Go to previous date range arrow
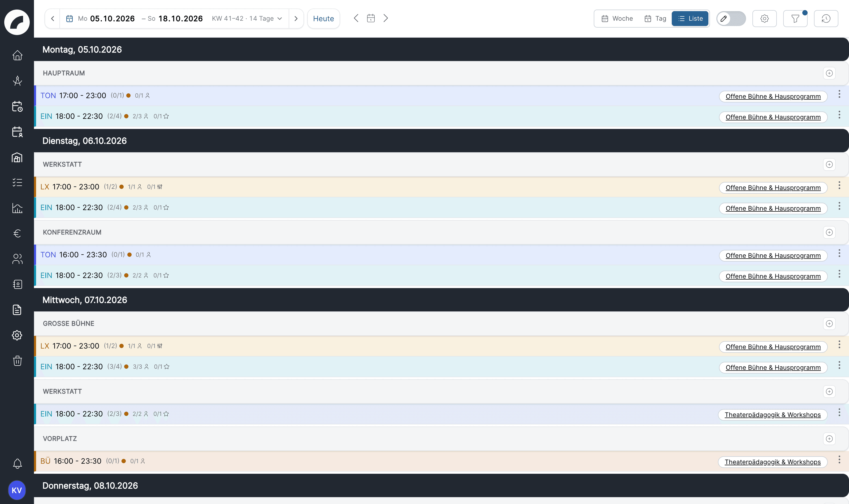 [53, 18]
